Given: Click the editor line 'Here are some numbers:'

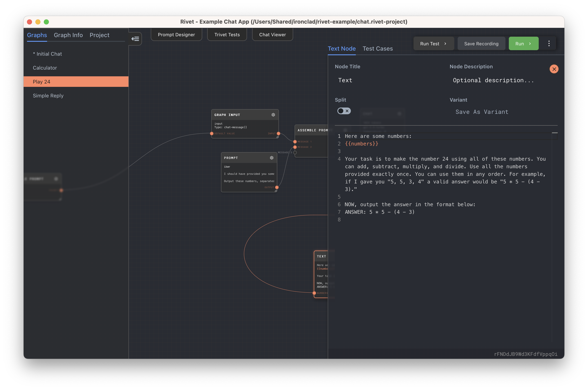Looking at the screenshot, I should tap(378, 136).
